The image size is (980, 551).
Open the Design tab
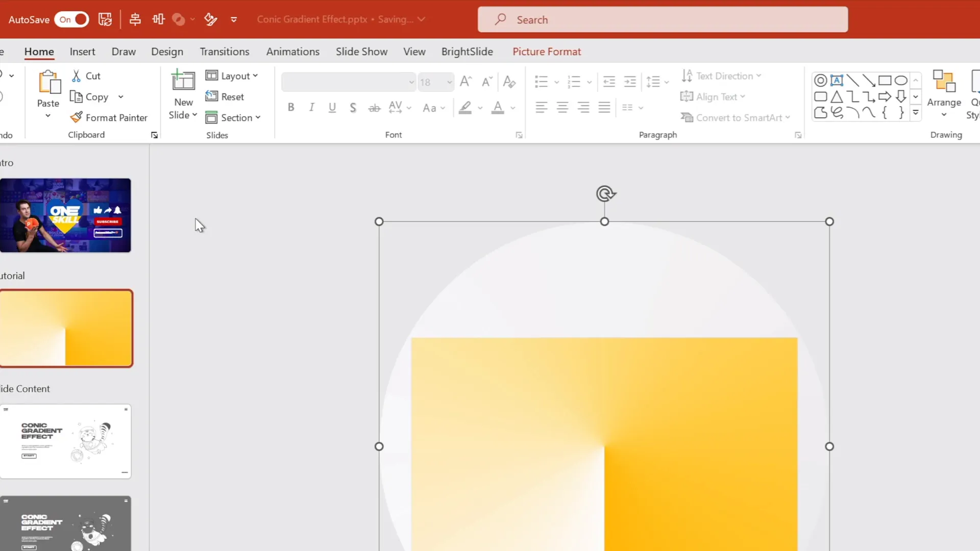[167, 52]
